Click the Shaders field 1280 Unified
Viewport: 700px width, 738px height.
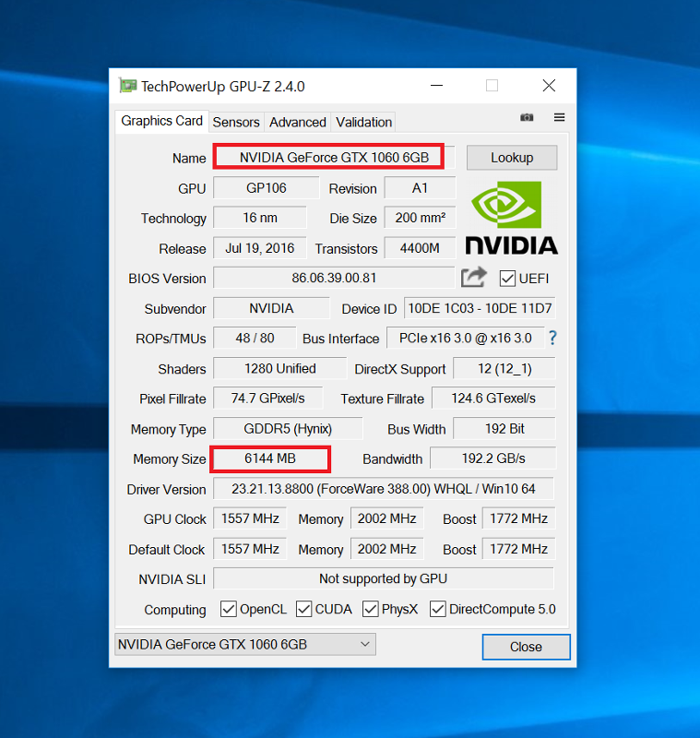[x=279, y=368]
